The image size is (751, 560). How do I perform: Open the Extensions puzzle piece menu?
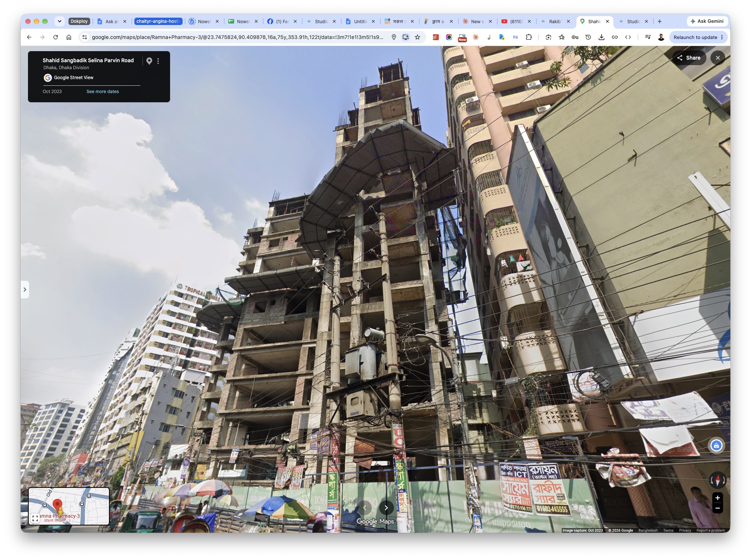pos(529,37)
